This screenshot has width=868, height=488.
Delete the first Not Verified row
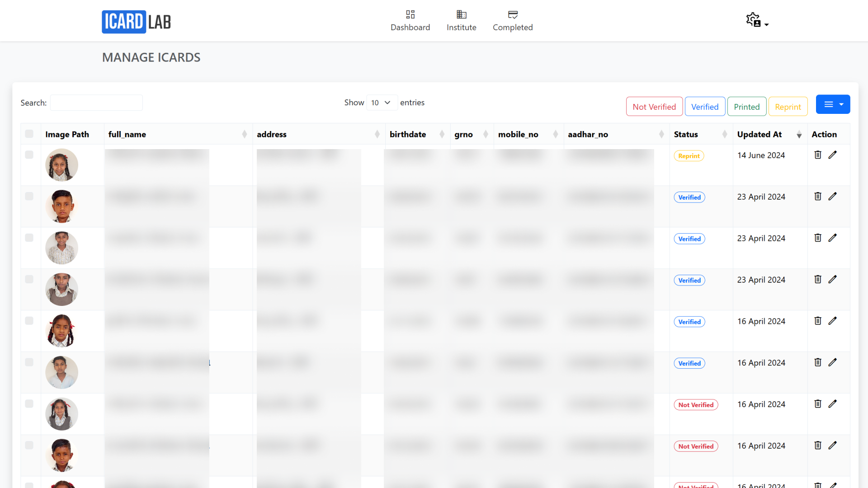(x=818, y=404)
